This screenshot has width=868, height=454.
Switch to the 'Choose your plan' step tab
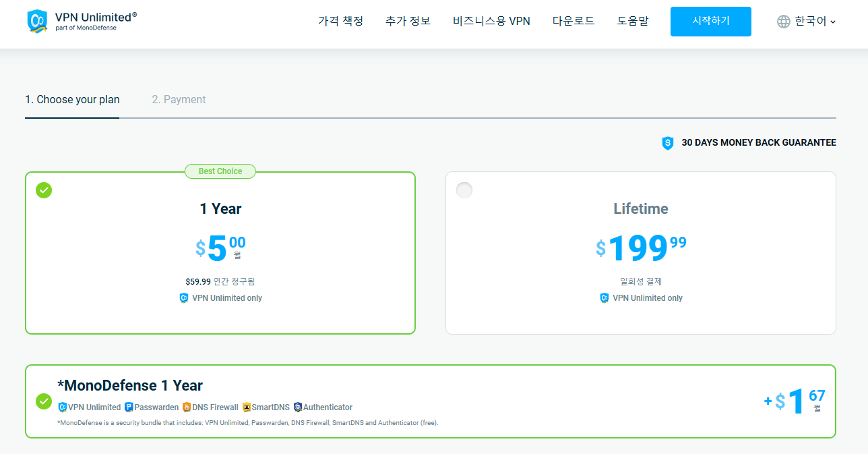click(72, 100)
